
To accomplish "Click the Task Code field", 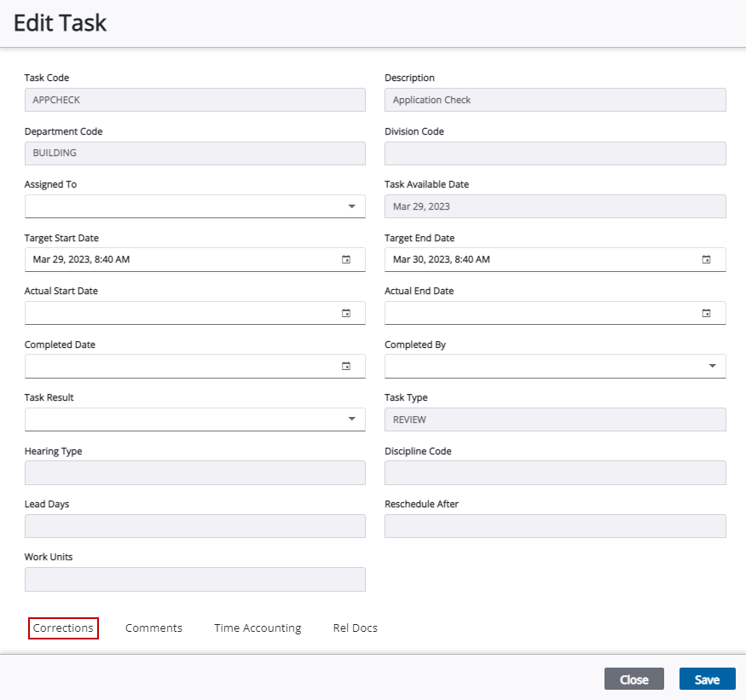I will coord(195,100).
